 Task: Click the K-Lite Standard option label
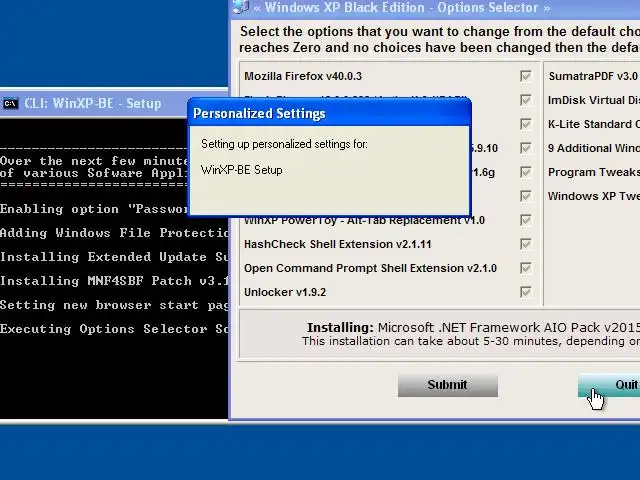coord(594,124)
